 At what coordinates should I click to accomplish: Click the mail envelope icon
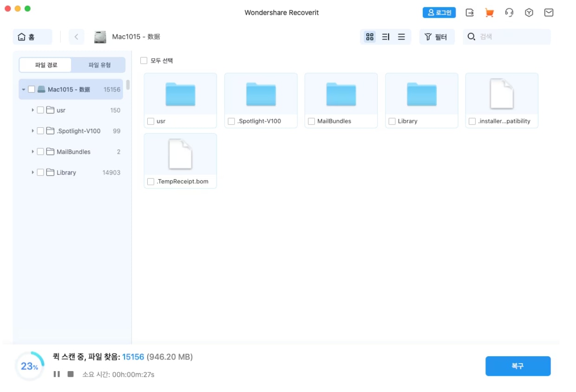coord(549,13)
